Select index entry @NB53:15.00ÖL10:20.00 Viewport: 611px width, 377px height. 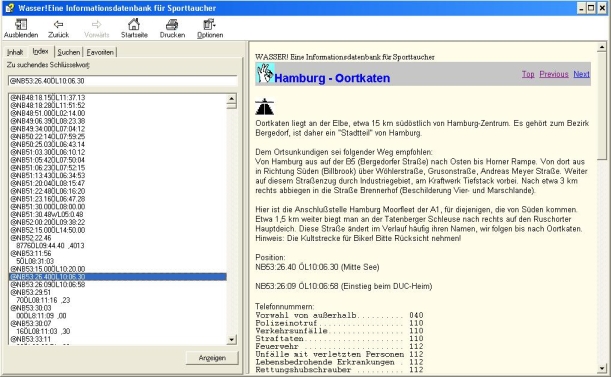(48, 269)
